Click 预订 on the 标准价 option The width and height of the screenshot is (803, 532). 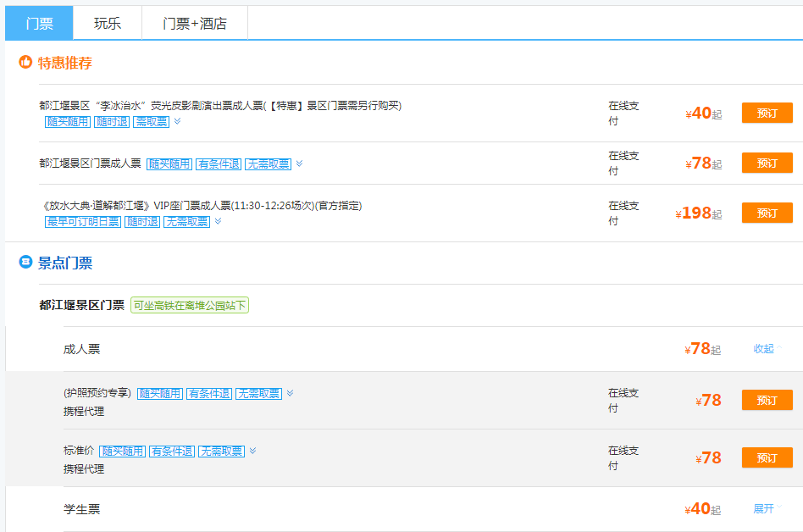pos(766,457)
